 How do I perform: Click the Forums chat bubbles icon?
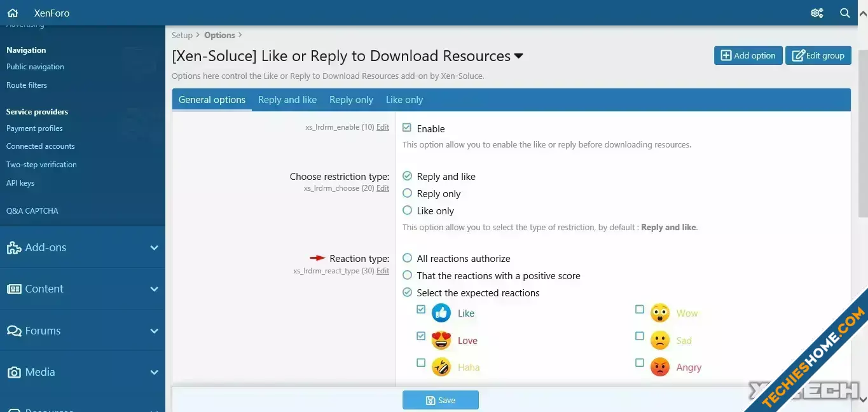coord(14,331)
